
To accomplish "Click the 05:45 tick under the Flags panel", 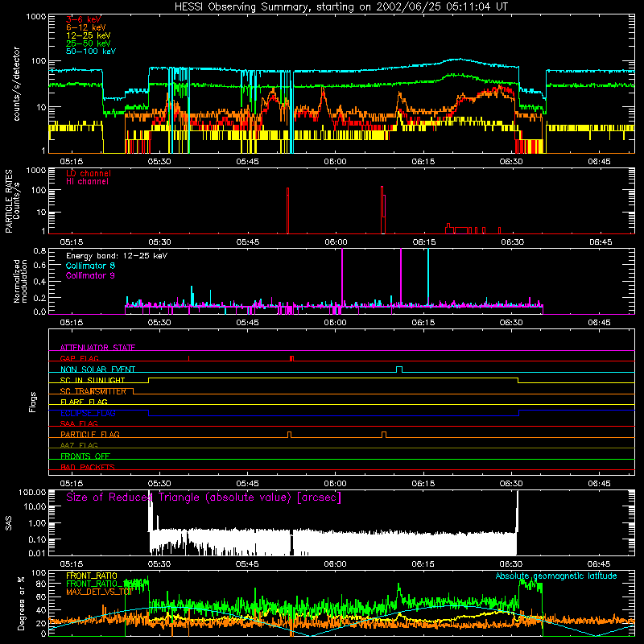I will point(247,484).
